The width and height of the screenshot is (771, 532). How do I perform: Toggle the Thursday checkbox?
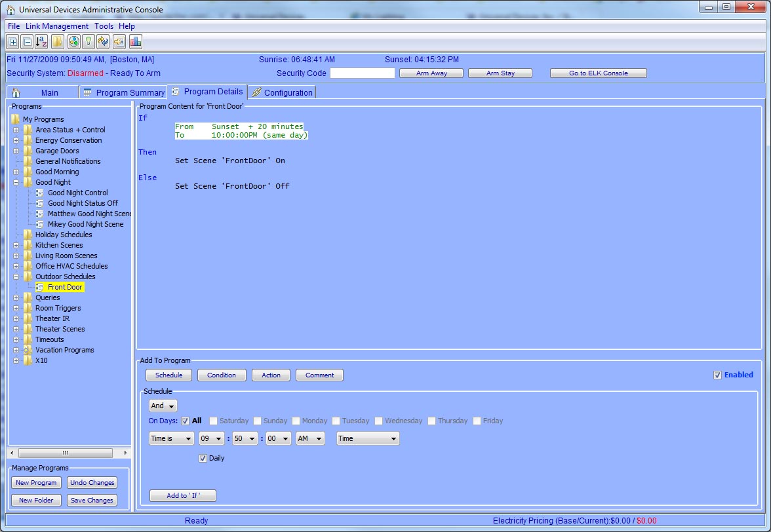[x=431, y=421]
